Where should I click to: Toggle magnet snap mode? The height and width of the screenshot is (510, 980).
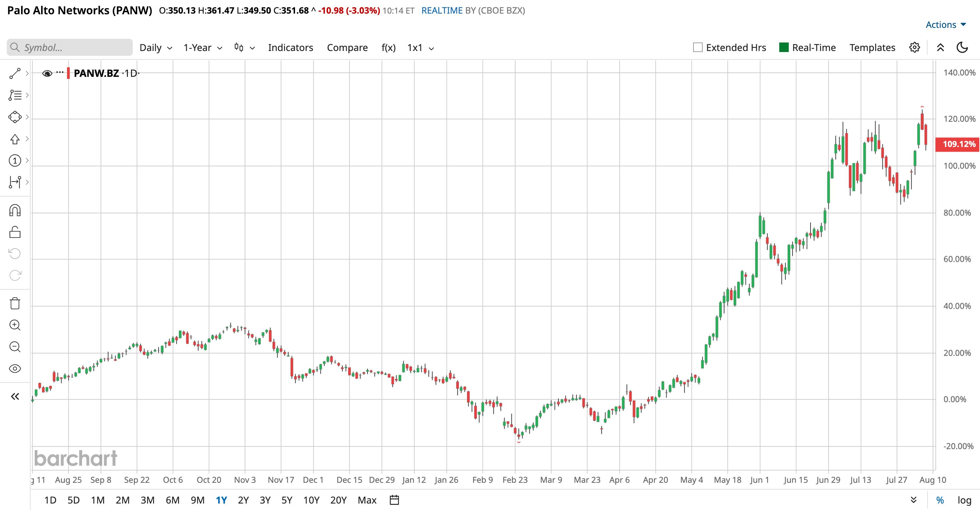(15, 210)
